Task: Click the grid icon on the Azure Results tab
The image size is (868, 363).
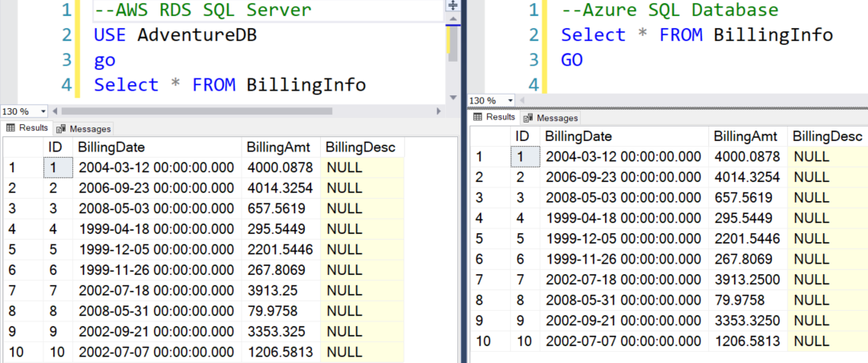Action: (x=477, y=117)
